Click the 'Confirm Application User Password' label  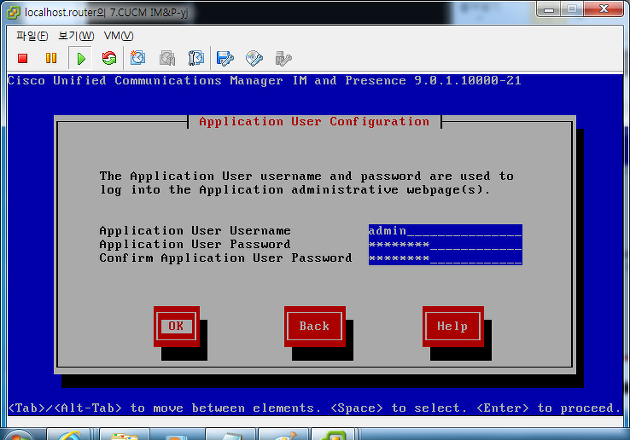click(x=226, y=258)
